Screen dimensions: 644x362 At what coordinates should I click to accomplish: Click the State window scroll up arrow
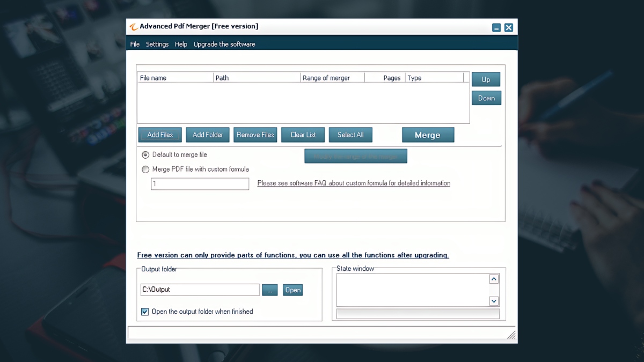[x=494, y=279]
